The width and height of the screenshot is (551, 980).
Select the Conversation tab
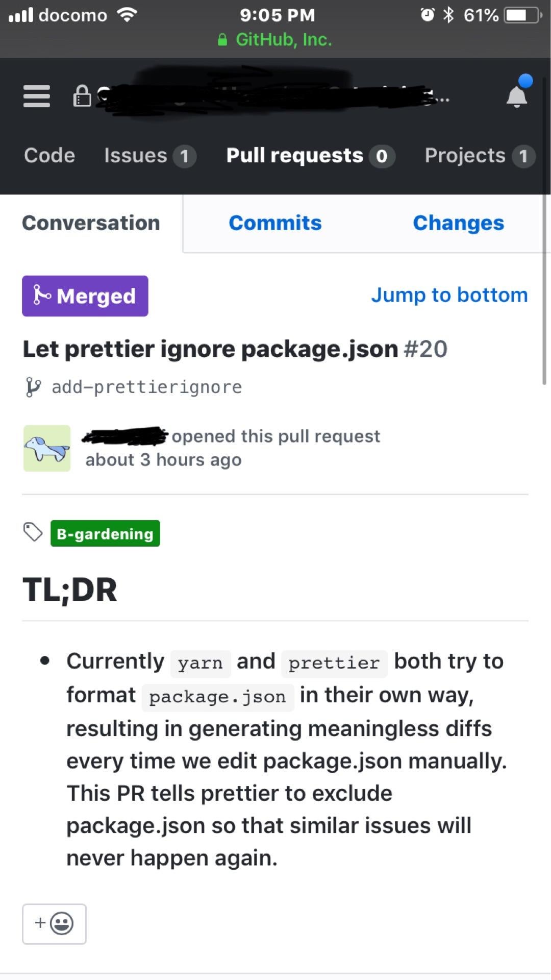[91, 223]
